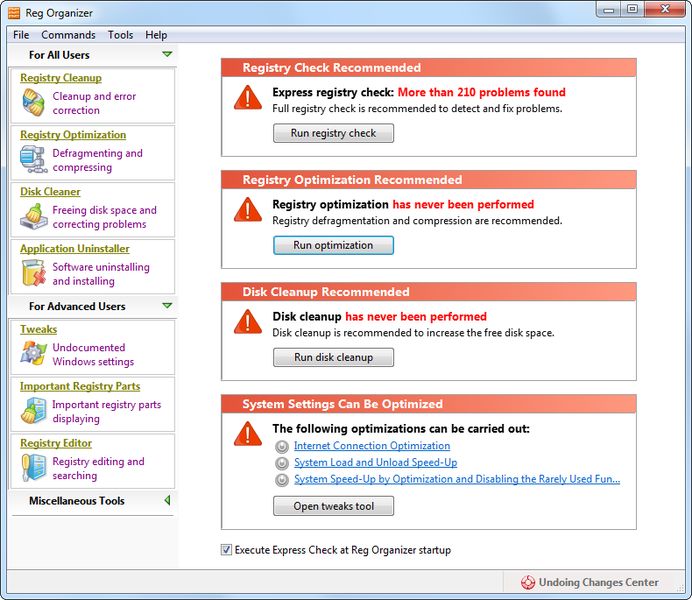This screenshot has width=692, height=600.
Task: Click the For All Users header label
Action: click(59, 55)
